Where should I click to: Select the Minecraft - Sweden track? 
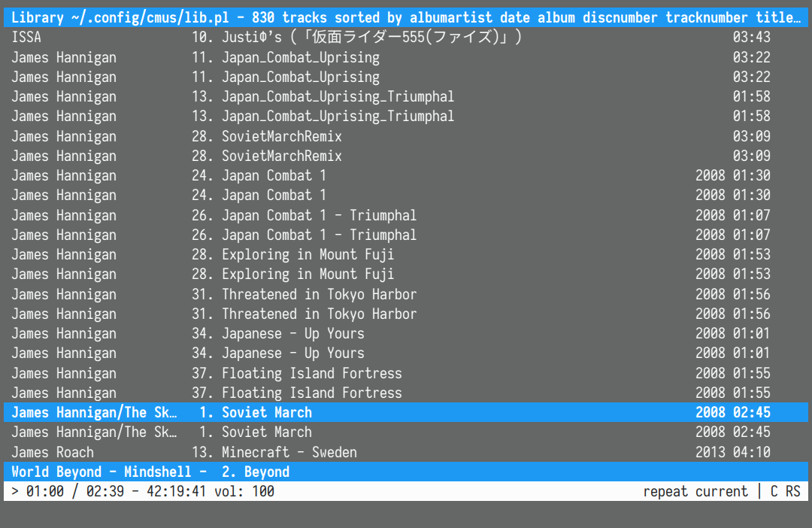tap(289, 452)
